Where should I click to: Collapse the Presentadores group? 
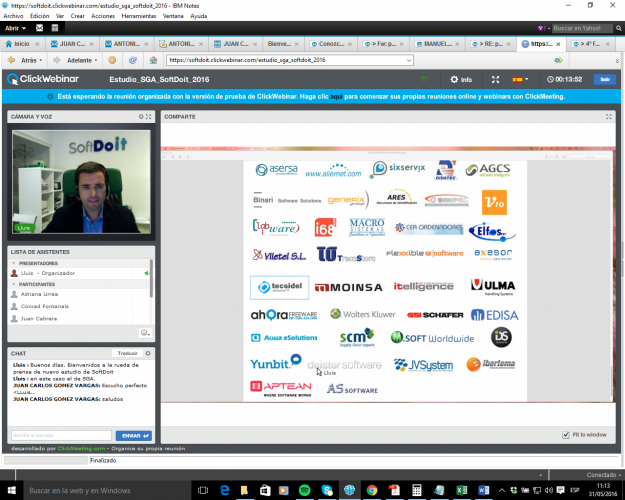pyautogui.click(x=13, y=263)
